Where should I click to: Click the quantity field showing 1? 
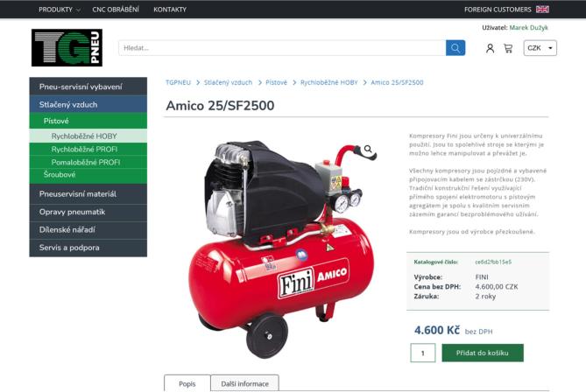[423, 353]
